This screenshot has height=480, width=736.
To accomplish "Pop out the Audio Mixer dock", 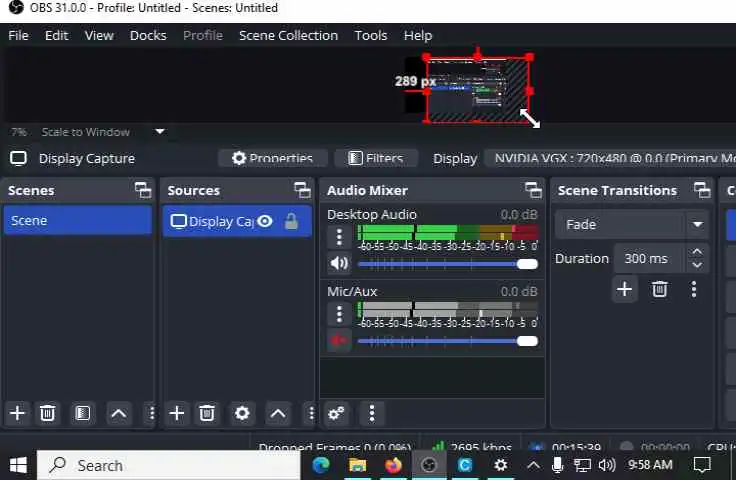I will coord(533,190).
